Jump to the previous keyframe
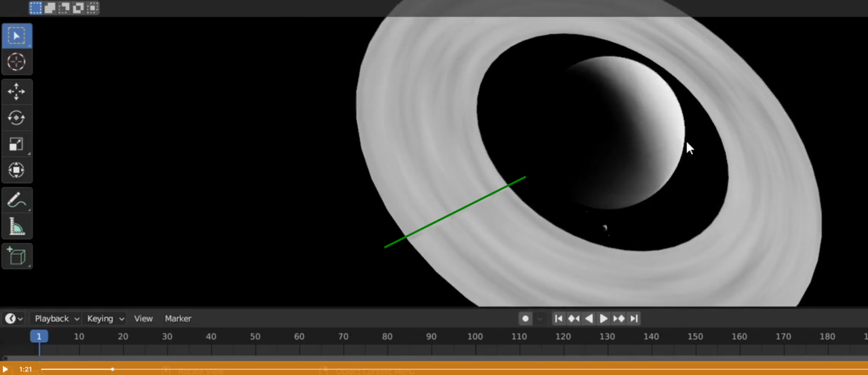The width and height of the screenshot is (868, 375). pos(574,319)
